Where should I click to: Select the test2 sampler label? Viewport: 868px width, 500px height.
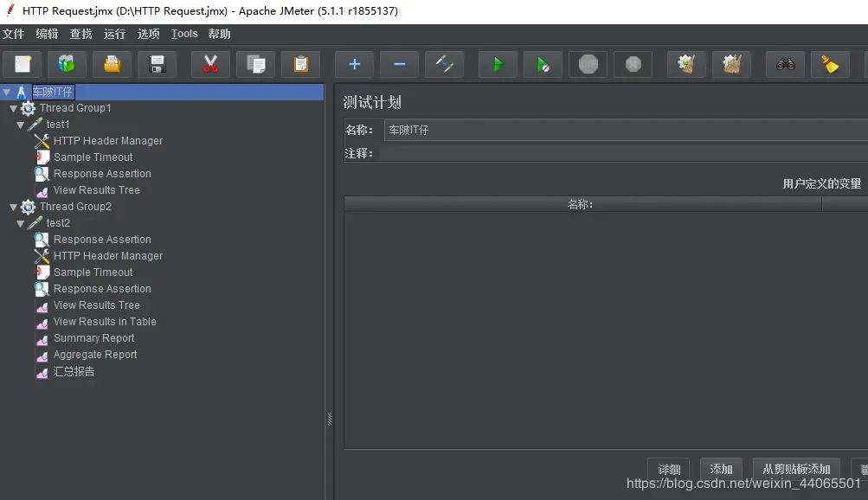[x=58, y=223]
